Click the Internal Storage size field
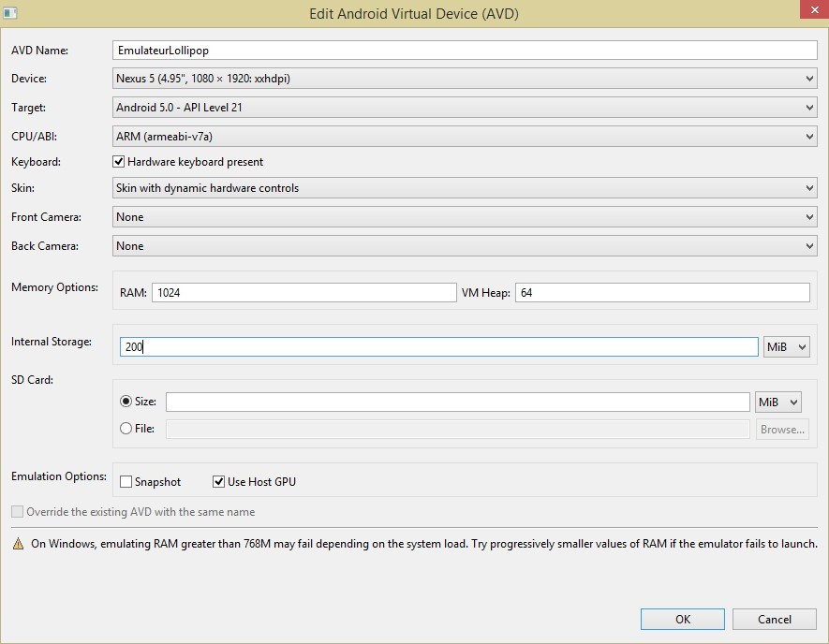Viewport: 829px width, 644px height. (438, 346)
